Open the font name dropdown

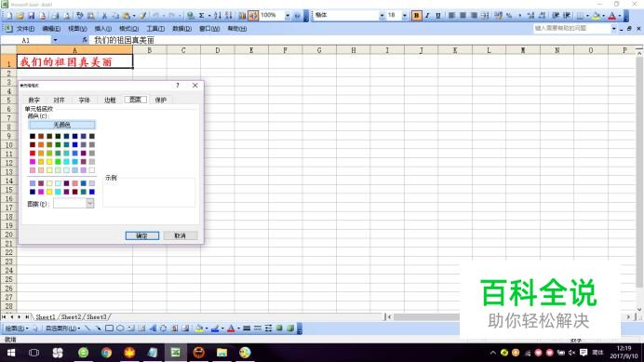[x=382, y=16]
